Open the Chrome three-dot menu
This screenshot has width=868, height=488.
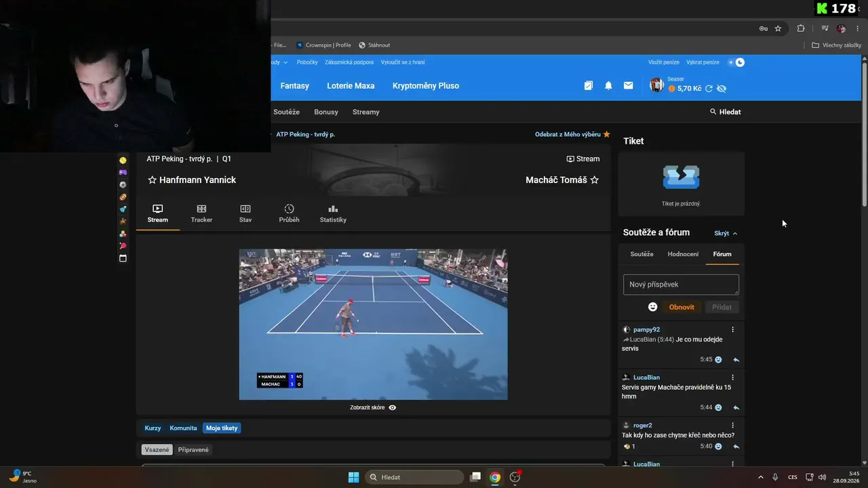tap(858, 28)
